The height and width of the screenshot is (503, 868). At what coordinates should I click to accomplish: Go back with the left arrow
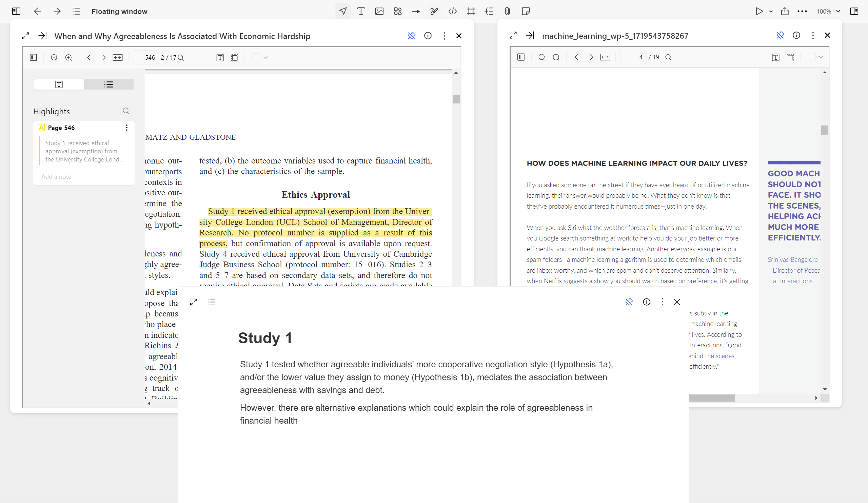pos(37,12)
